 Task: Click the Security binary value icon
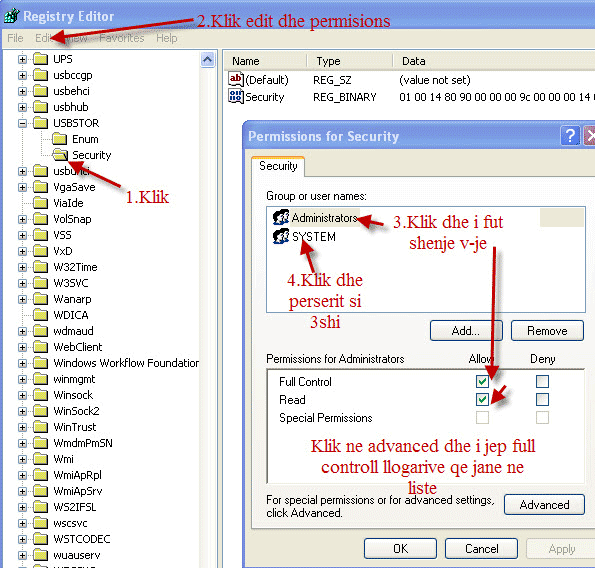[236, 96]
